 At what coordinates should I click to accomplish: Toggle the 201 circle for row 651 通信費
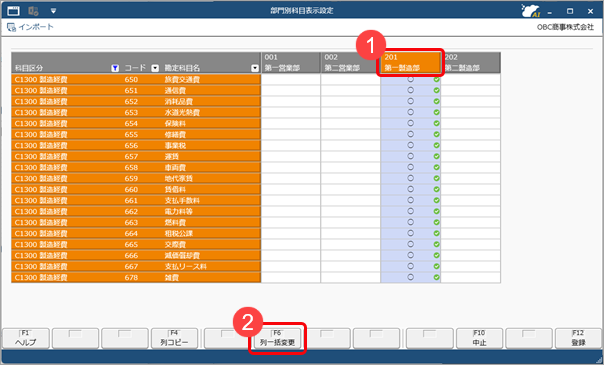pos(411,90)
